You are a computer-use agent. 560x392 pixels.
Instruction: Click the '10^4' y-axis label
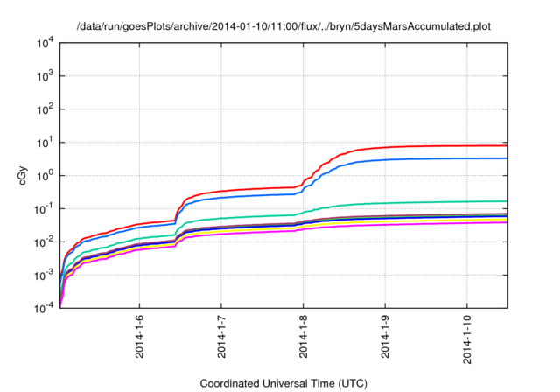(x=45, y=43)
